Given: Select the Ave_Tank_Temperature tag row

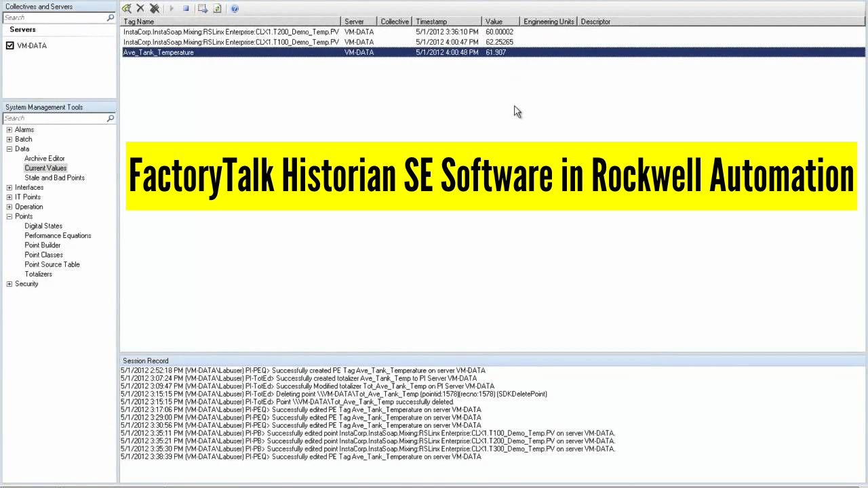Looking at the screenshot, I should tap(493, 52).
